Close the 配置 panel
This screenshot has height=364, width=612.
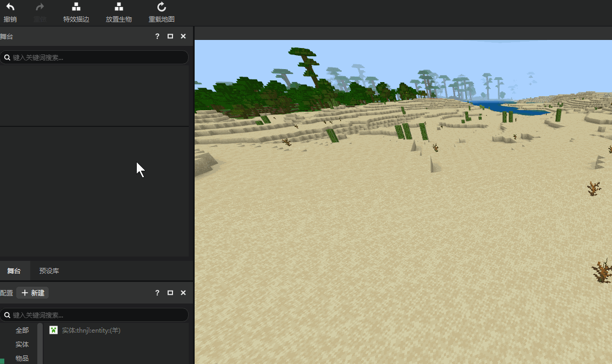pos(183,293)
